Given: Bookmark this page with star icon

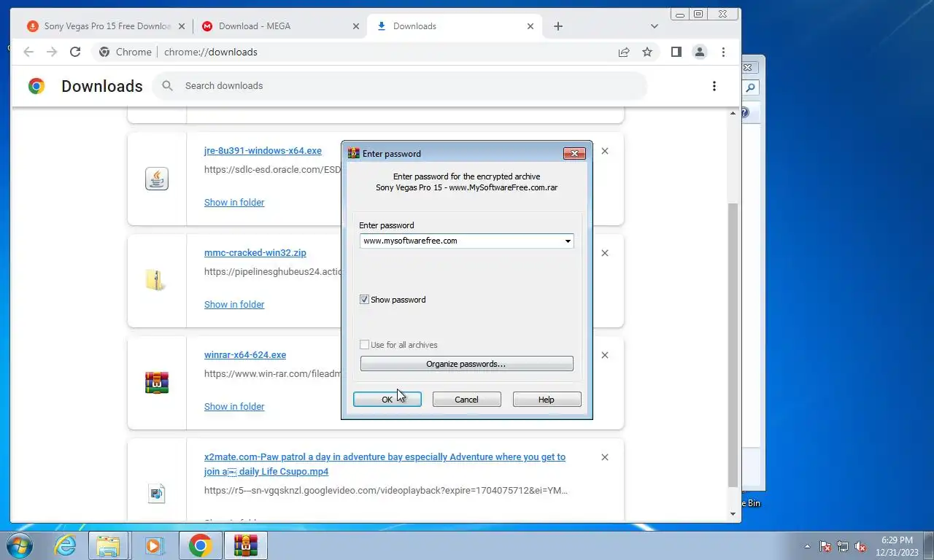Looking at the screenshot, I should [x=647, y=52].
